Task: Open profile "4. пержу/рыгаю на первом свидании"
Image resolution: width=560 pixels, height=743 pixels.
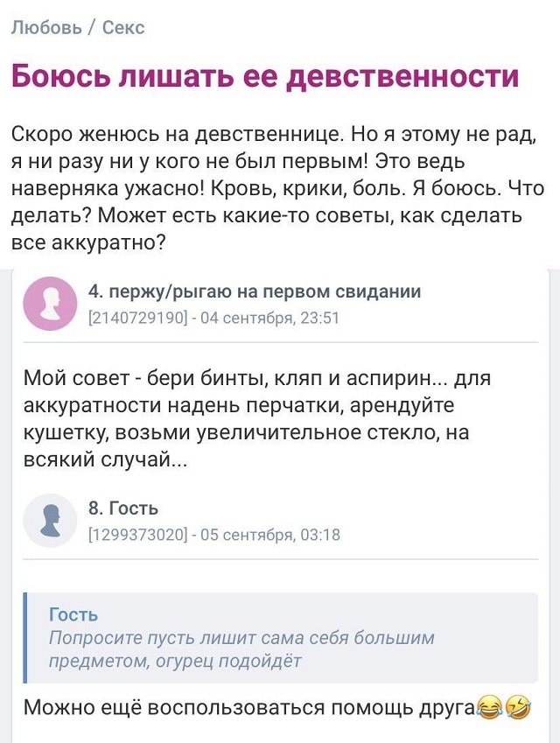Action: click(x=255, y=292)
